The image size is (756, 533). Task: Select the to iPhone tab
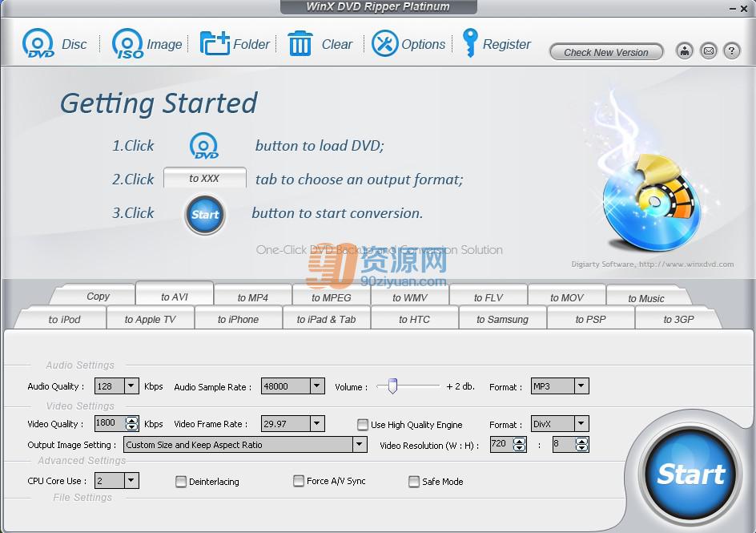238,319
